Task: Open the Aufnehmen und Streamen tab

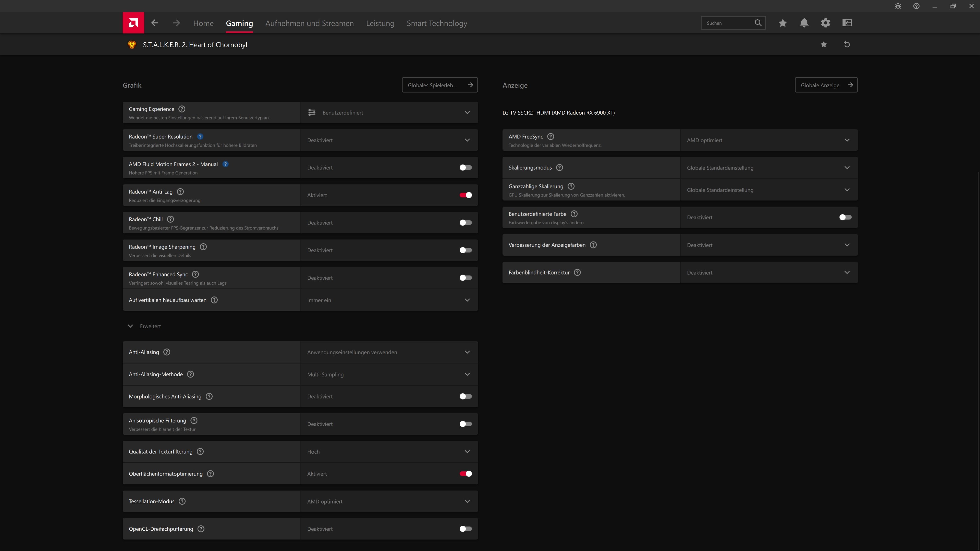Action: (x=309, y=23)
